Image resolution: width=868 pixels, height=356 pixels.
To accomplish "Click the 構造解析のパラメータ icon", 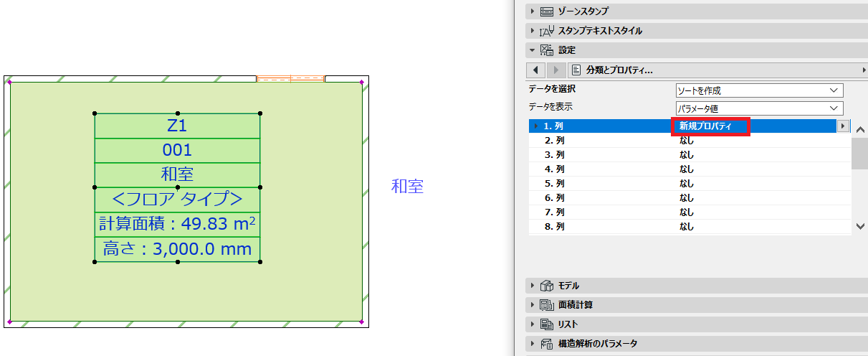I will [x=547, y=344].
